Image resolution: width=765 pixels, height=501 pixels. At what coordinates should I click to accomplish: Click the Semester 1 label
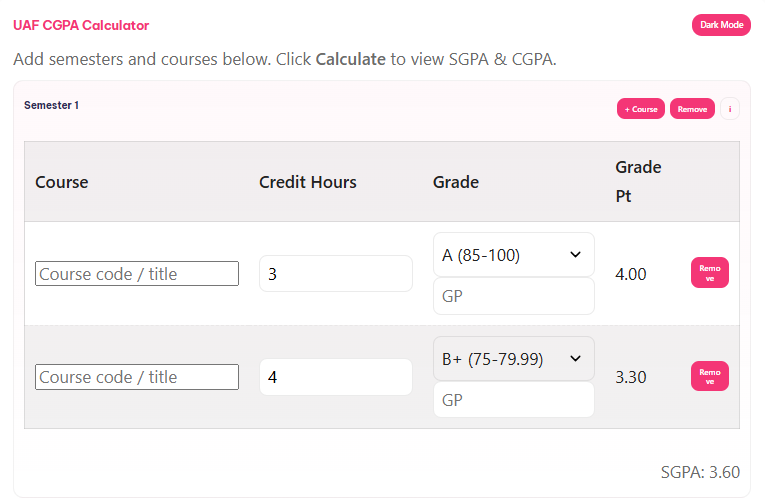(x=51, y=105)
